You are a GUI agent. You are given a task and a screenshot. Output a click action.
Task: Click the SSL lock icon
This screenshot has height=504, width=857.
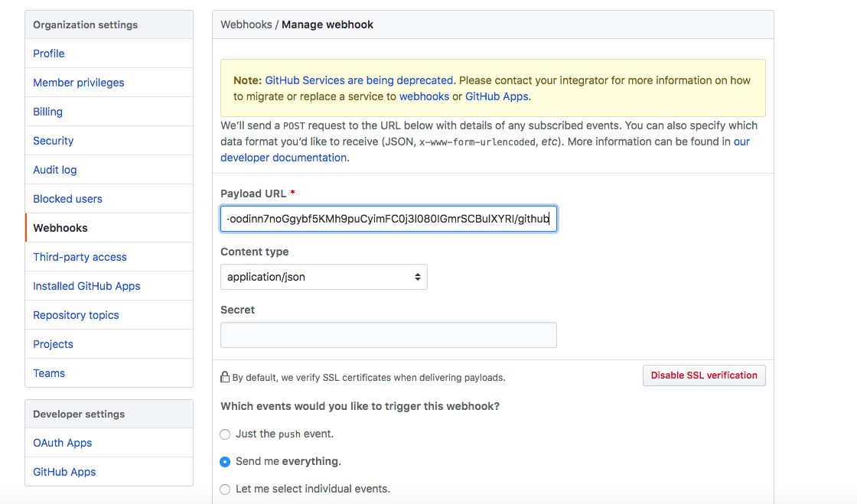[x=225, y=377]
